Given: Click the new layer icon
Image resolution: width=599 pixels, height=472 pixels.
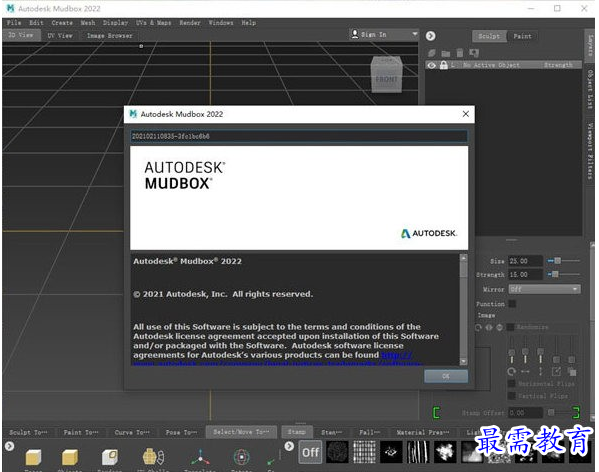Looking at the screenshot, I should click(432, 53).
